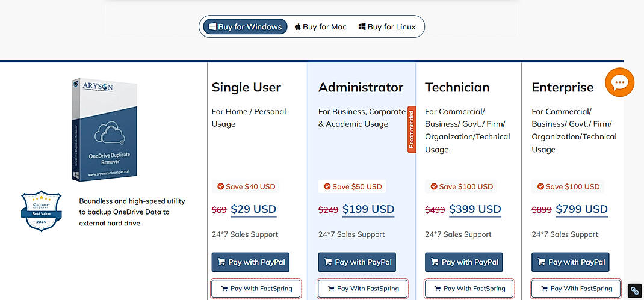
Task: Click Save $100 USD under Enterprise
Action: click(568, 187)
